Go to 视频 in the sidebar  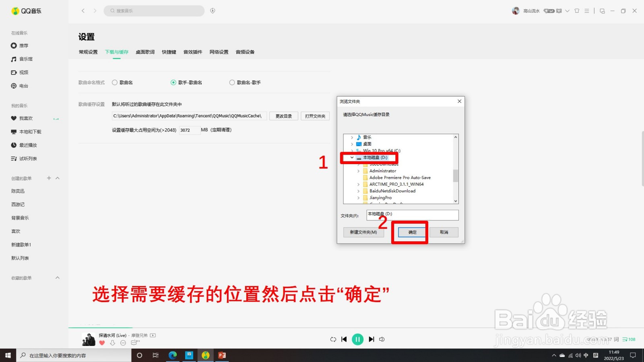point(20,72)
